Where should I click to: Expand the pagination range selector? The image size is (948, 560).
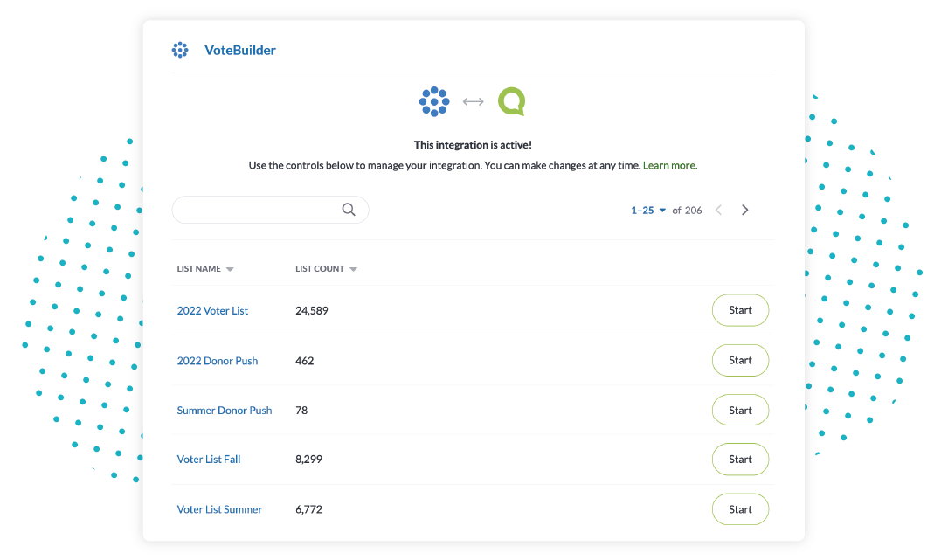point(647,210)
